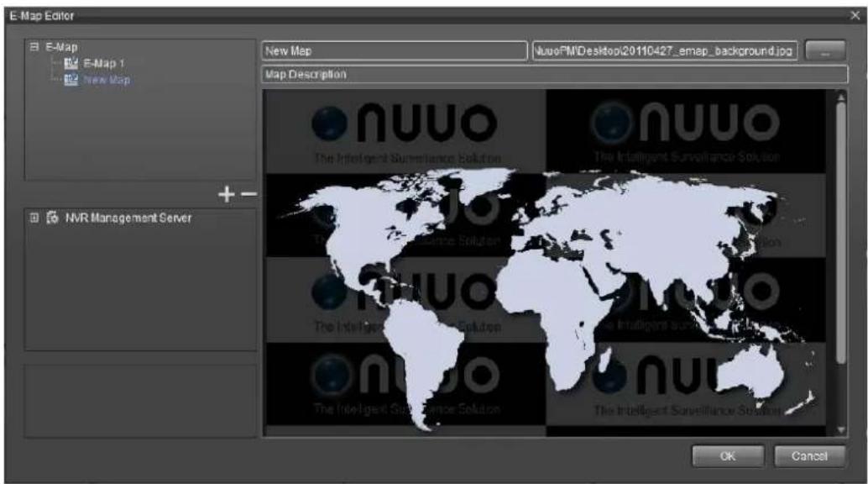Confirm with the OK button
868x484 pixels.
tap(728, 455)
